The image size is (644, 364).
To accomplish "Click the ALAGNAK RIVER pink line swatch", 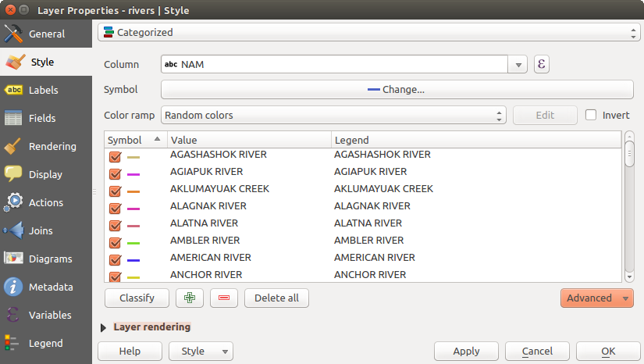I will click(x=133, y=209).
